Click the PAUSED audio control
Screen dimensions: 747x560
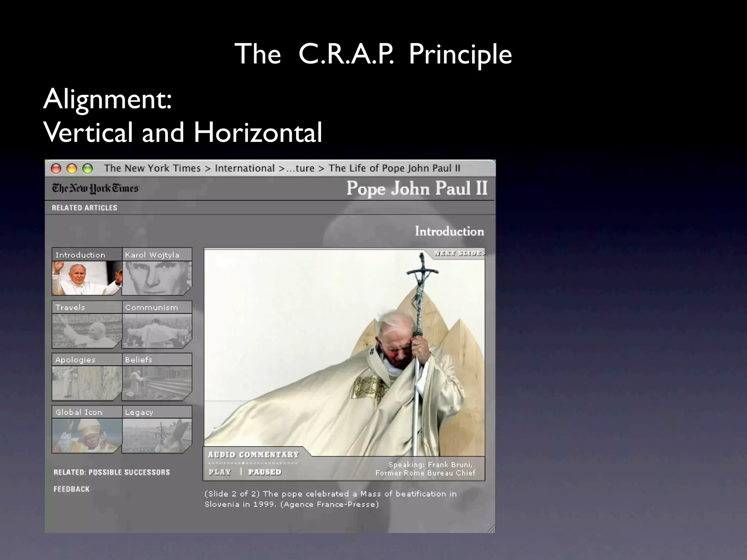[265, 472]
